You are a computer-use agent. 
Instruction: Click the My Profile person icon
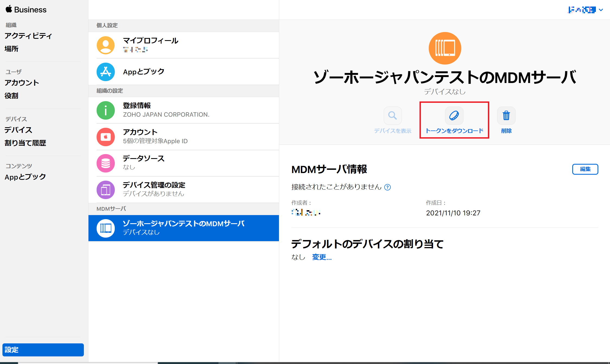point(106,45)
